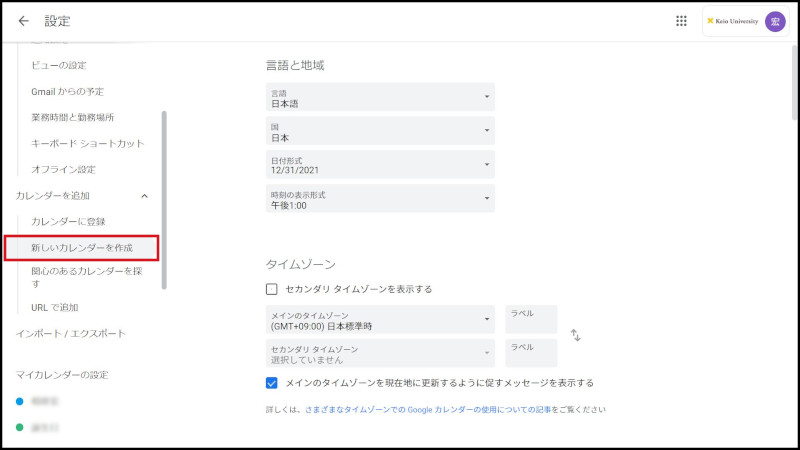
Task: Enable セカンダリ タイムゾーンを表示する checkbox
Action: click(x=272, y=289)
